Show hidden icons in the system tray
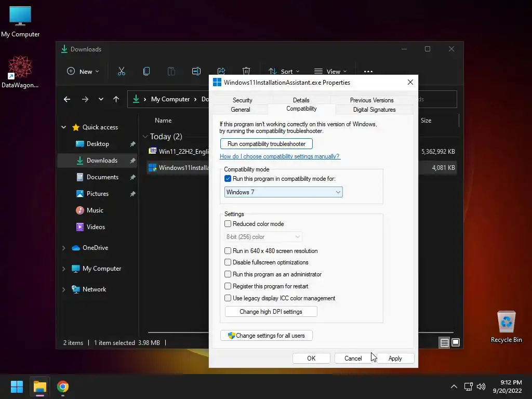 tap(454, 387)
